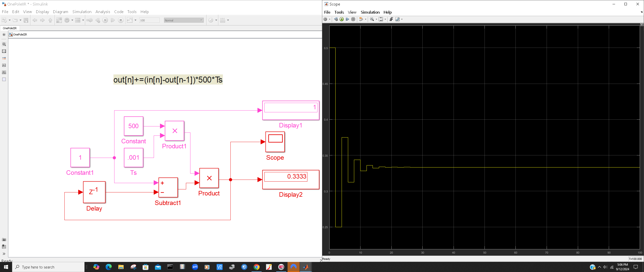
Task: Click Step Forward in the Simulink toolbar
Action: tap(113, 20)
